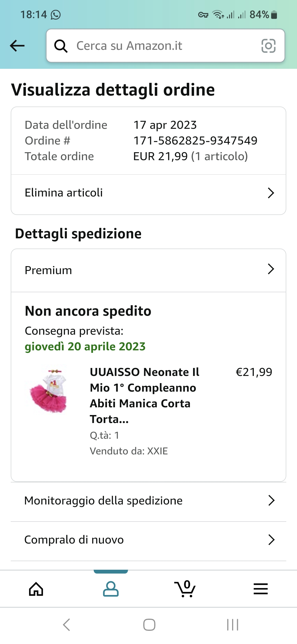This screenshot has height=644, width=297.
Task: Tap the Elimina articoli label
Action: click(x=64, y=193)
